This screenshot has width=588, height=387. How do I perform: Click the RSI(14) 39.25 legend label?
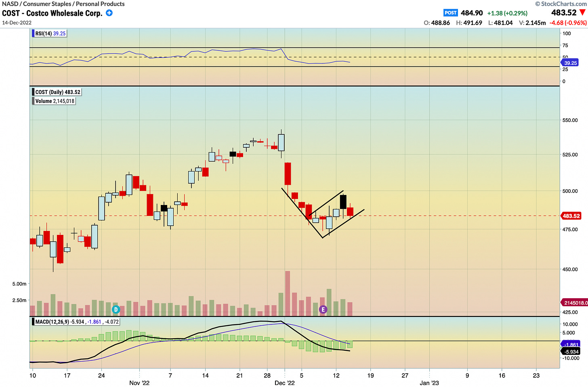50,33
